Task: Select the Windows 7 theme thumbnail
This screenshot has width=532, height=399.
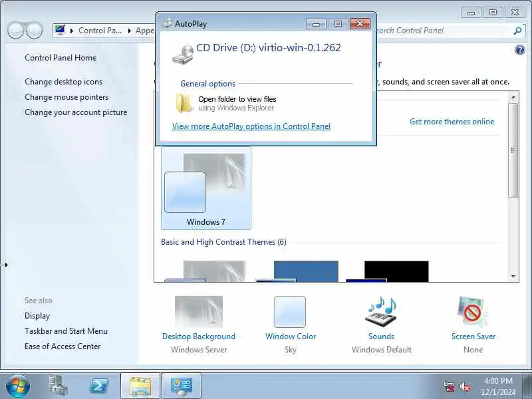Action: [206, 189]
